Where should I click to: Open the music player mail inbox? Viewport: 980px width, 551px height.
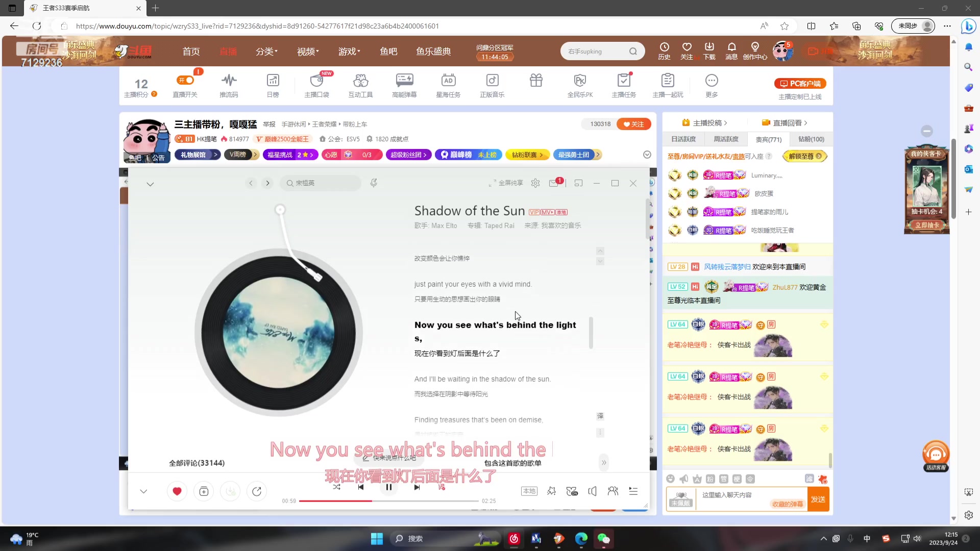coord(554,183)
